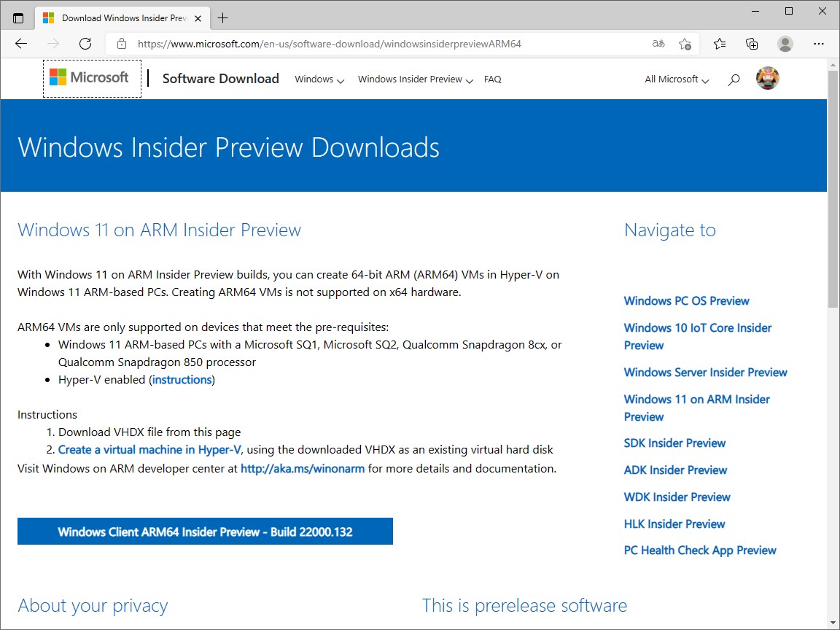Open the Collections icon
This screenshot has width=840, height=630.
coord(752,44)
